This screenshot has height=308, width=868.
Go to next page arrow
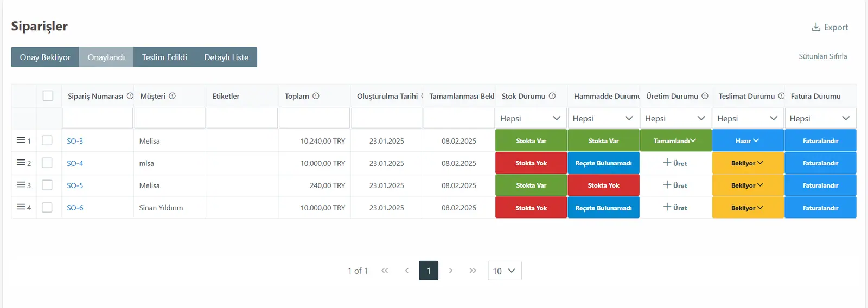[450, 271]
